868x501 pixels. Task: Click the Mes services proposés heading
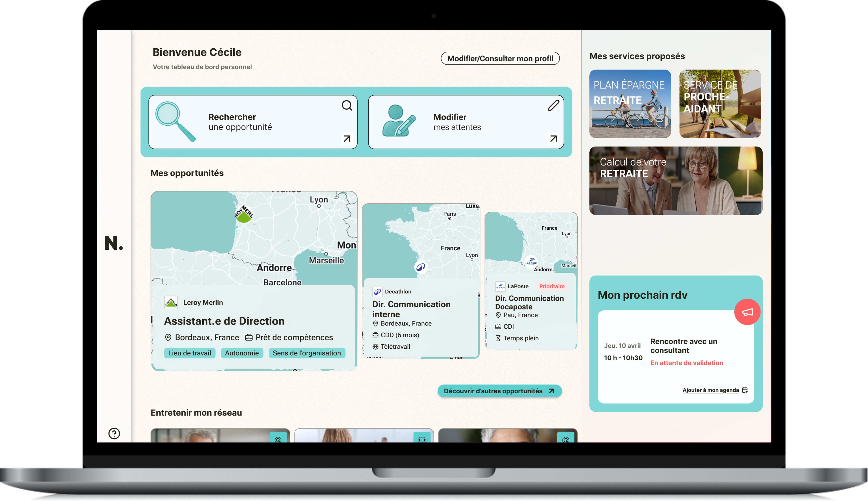point(637,56)
